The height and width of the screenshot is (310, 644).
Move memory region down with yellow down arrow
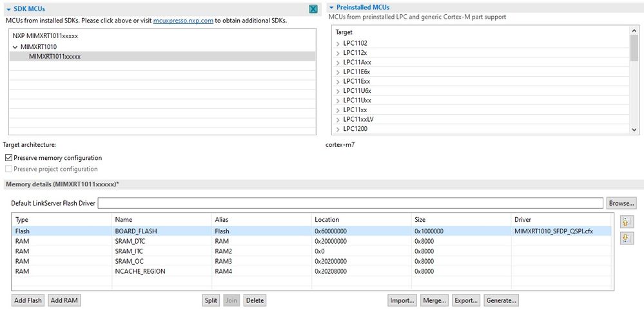pos(625,238)
